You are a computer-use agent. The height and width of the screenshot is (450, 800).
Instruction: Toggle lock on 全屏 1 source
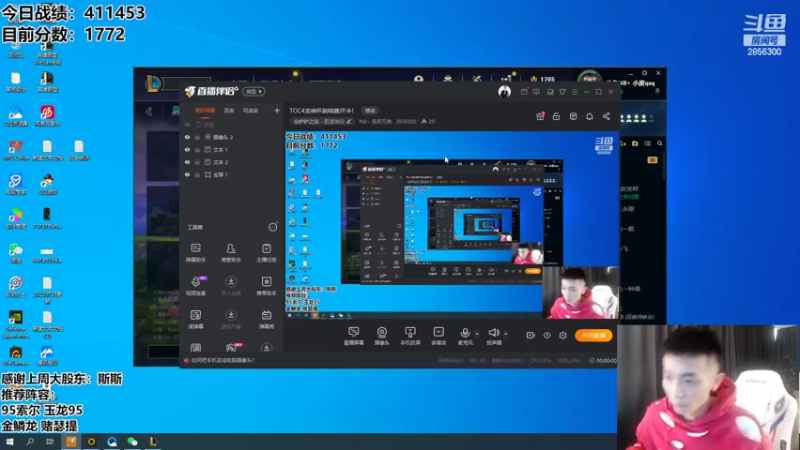point(197,174)
